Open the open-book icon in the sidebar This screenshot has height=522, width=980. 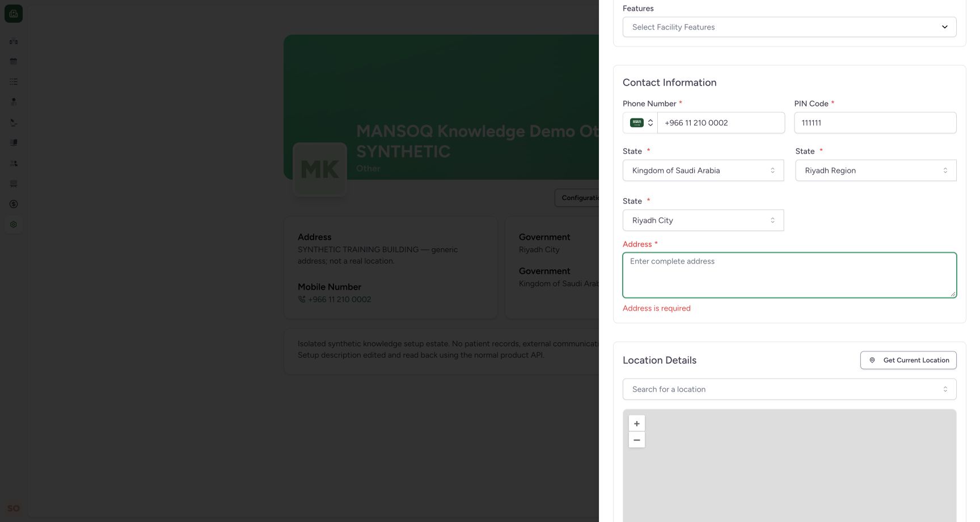pos(14,143)
